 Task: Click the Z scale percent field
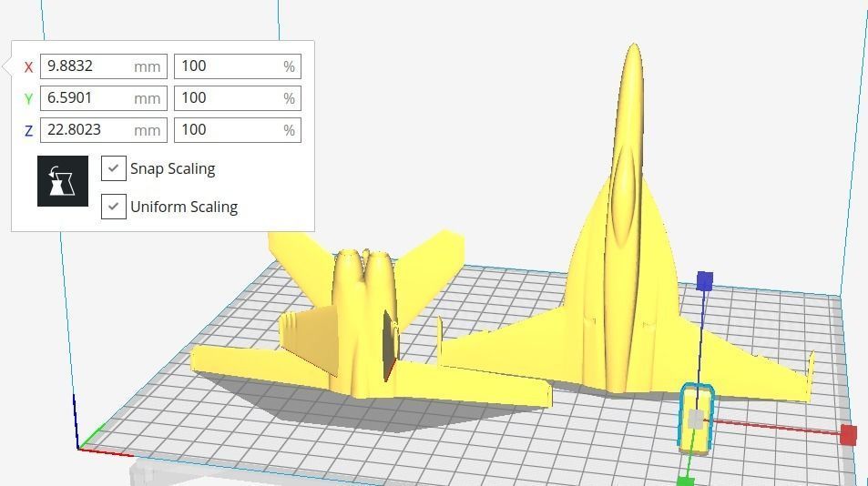(x=238, y=130)
